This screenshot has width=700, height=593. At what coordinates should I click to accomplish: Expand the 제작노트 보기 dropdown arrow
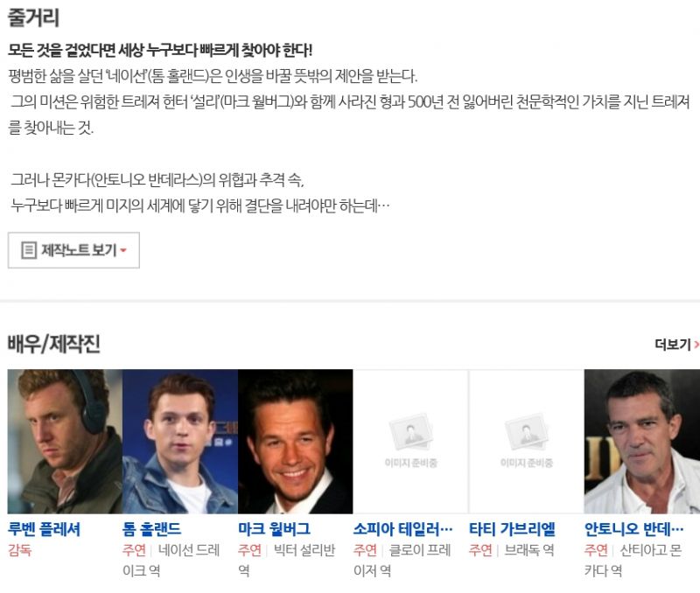[123, 250]
